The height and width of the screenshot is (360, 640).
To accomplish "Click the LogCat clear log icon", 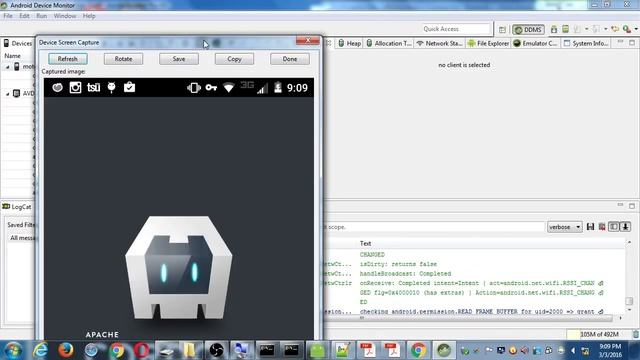I will click(x=602, y=227).
